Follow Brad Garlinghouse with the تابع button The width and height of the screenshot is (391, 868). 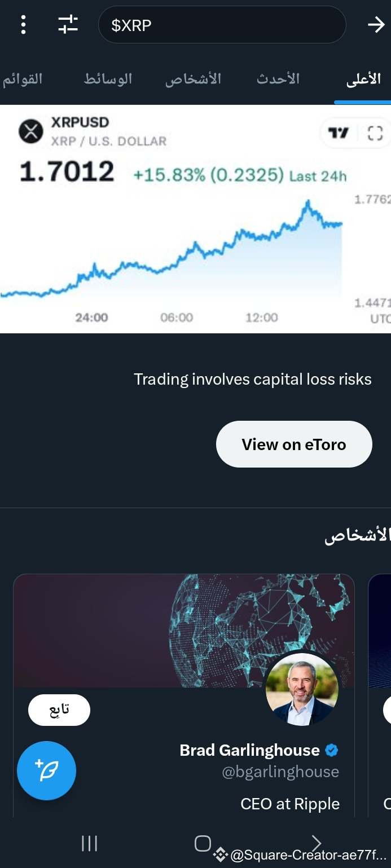click(x=59, y=710)
